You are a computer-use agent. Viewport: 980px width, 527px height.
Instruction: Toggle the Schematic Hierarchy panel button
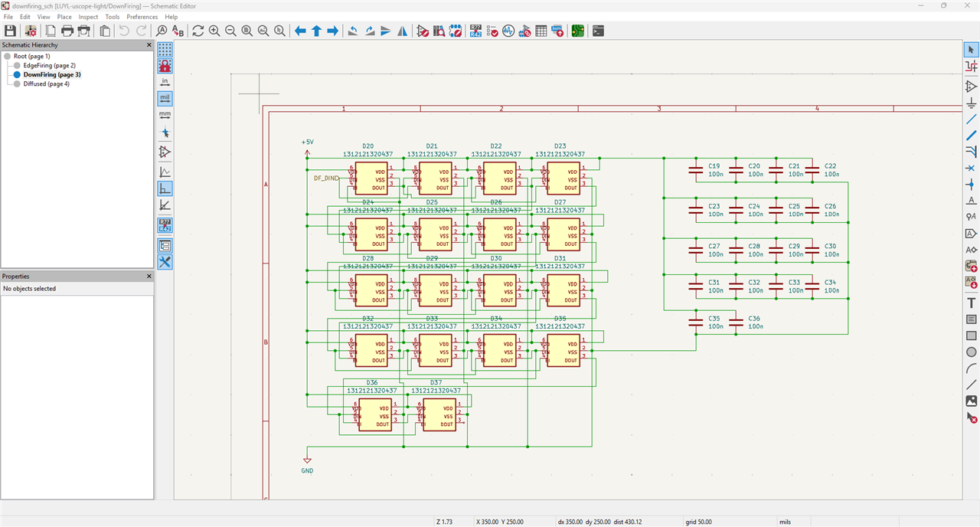point(165,246)
